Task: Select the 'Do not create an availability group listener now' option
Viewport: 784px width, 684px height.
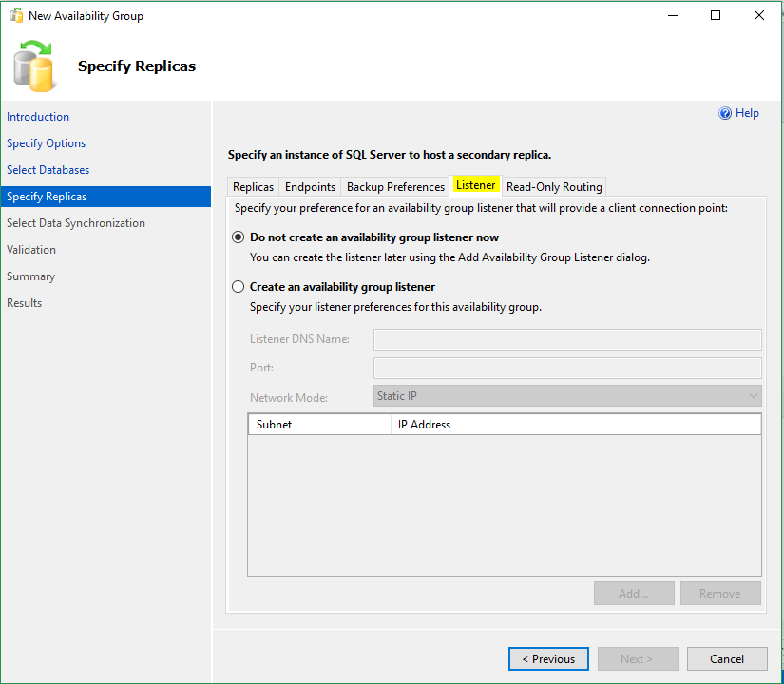Action: (x=238, y=237)
